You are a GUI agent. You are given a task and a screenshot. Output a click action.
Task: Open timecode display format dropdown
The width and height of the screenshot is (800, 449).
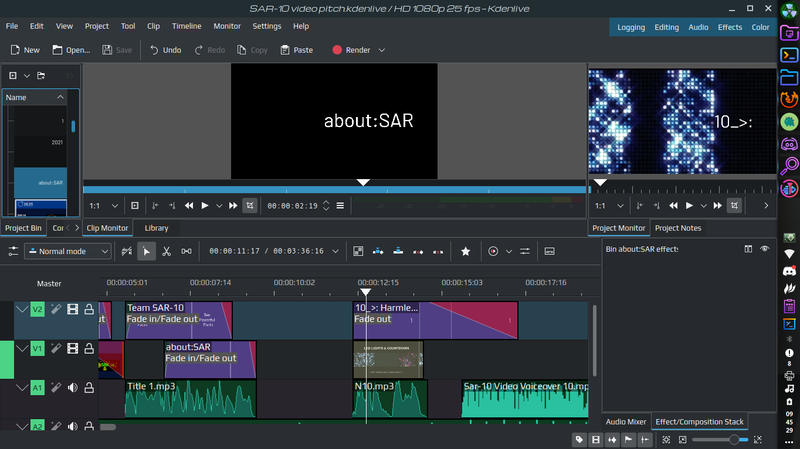(335, 251)
